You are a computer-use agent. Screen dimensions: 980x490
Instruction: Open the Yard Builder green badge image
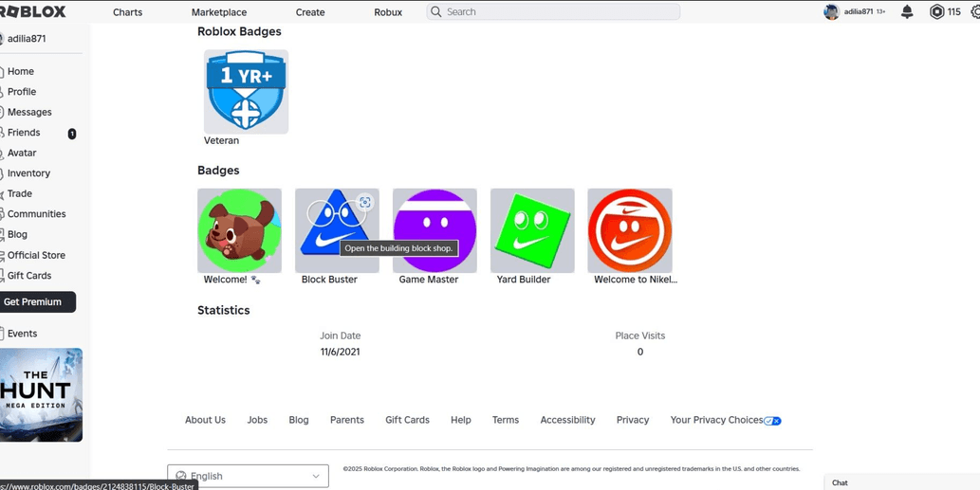pos(532,230)
